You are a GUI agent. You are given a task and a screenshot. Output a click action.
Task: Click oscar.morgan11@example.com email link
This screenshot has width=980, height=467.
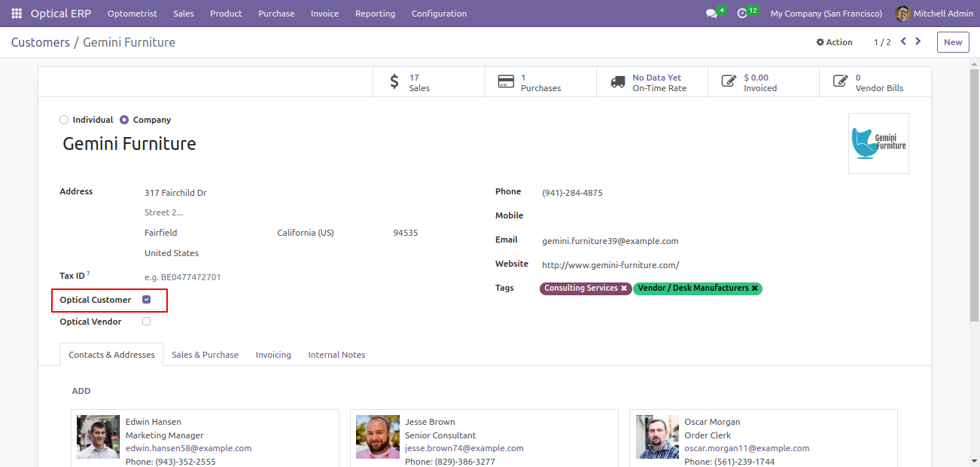click(x=747, y=448)
